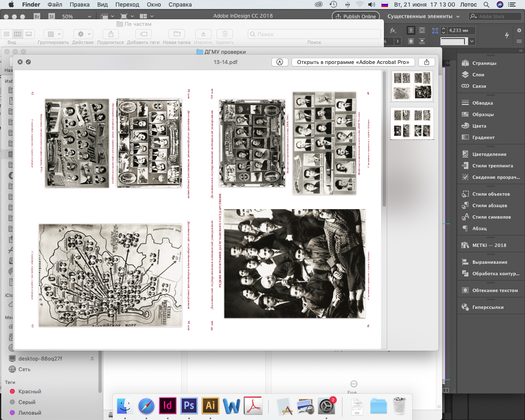Click the fx effects icon

[393, 30]
